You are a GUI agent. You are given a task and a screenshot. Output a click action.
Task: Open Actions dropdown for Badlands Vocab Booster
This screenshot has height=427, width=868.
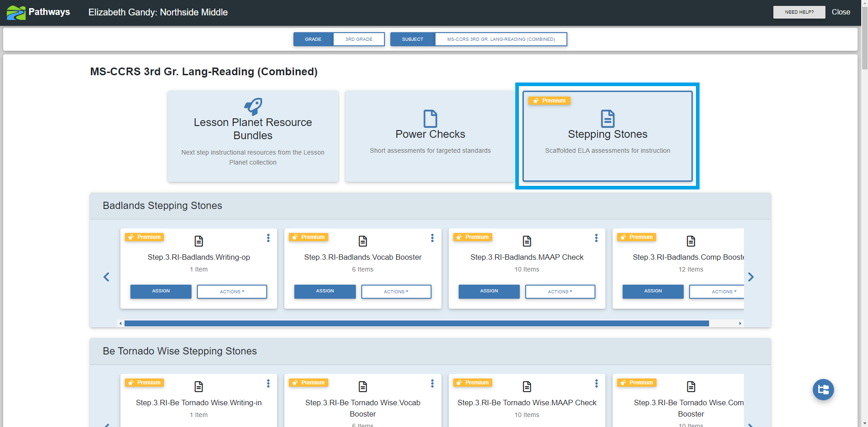pos(396,291)
